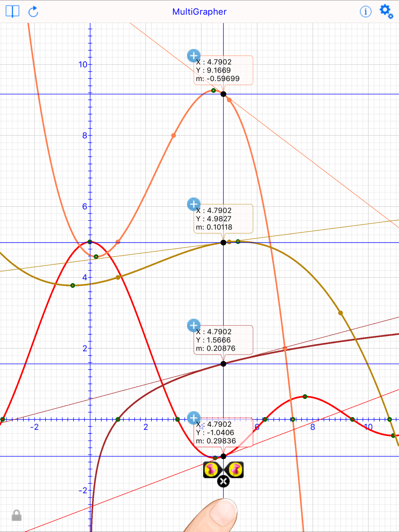
Task: Tap the coordinate label with m: 0.10118
Action: click(223, 219)
